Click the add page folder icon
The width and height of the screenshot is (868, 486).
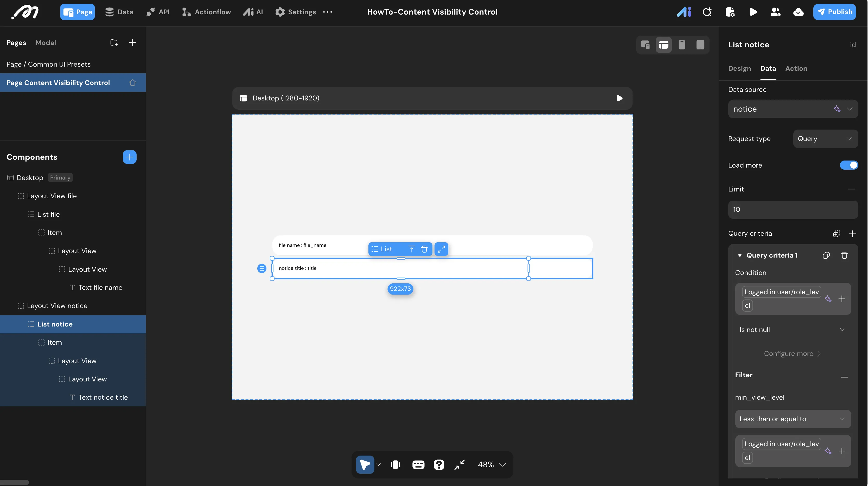tap(114, 42)
